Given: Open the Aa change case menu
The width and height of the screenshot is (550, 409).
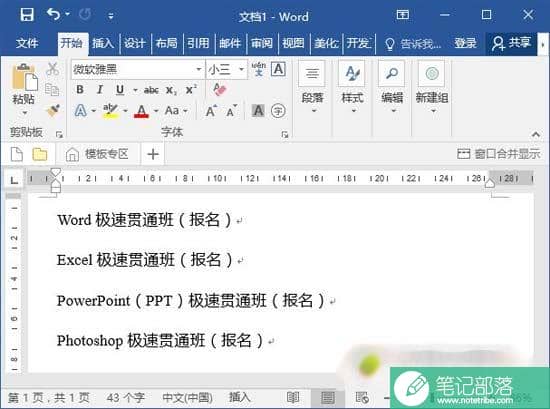Looking at the screenshot, I should (x=176, y=111).
